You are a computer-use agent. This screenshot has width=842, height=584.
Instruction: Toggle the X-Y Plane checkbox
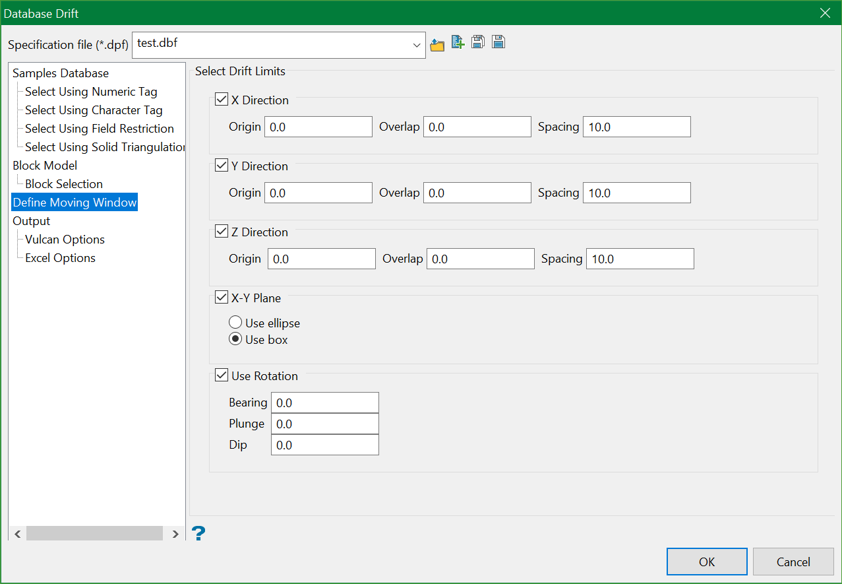click(222, 298)
